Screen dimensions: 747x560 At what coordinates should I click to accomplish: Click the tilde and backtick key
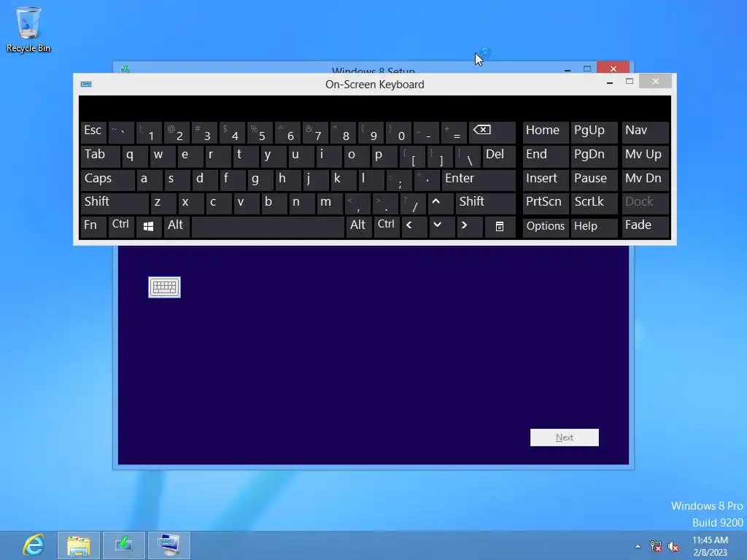[121, 132]
